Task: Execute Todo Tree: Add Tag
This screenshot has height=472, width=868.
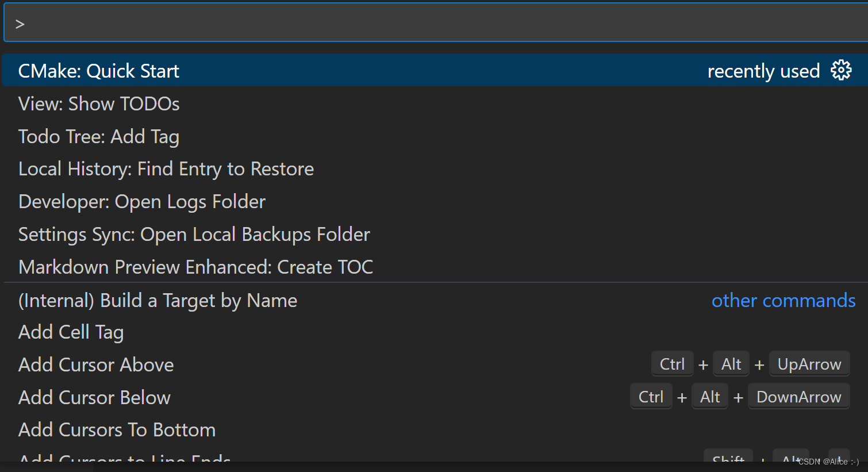Action: pos(99,136)
